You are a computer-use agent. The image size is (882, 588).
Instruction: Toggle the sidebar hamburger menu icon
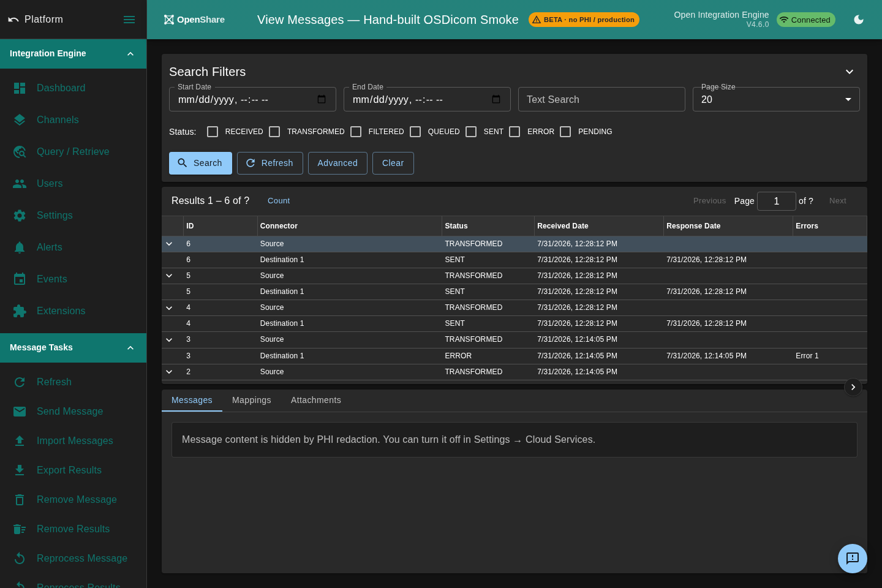pyautogui.click(x=129, y=20)
